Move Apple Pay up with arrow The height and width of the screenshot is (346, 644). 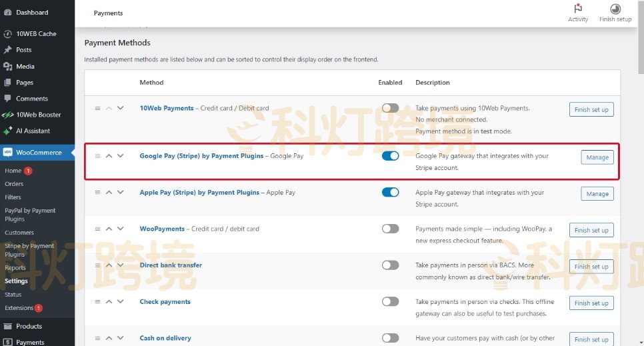109,192
